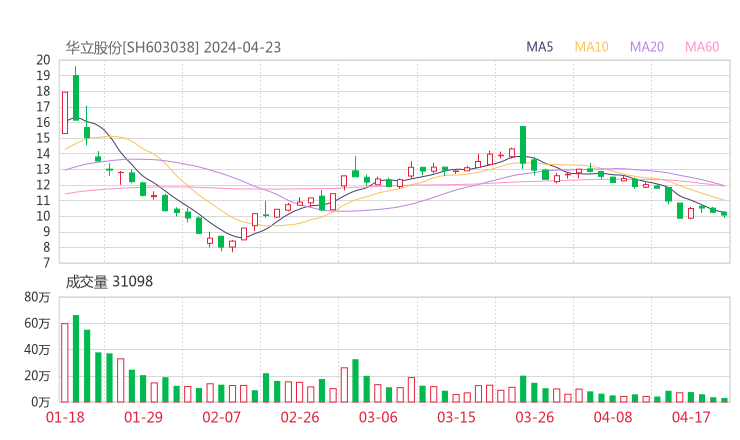The image size is (740, 440).
Task: Click the 03-26 date label
Action: point(534,417)
